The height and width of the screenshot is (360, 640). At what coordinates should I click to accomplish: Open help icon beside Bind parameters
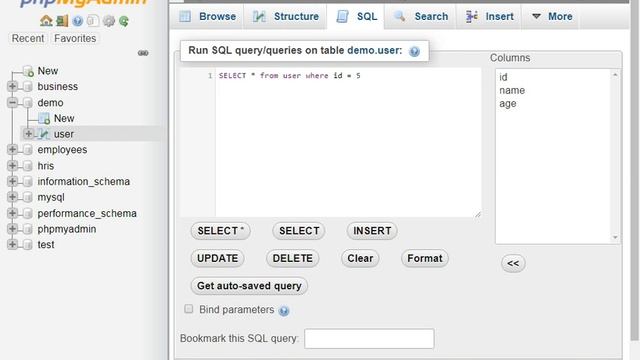coord(284,311)
